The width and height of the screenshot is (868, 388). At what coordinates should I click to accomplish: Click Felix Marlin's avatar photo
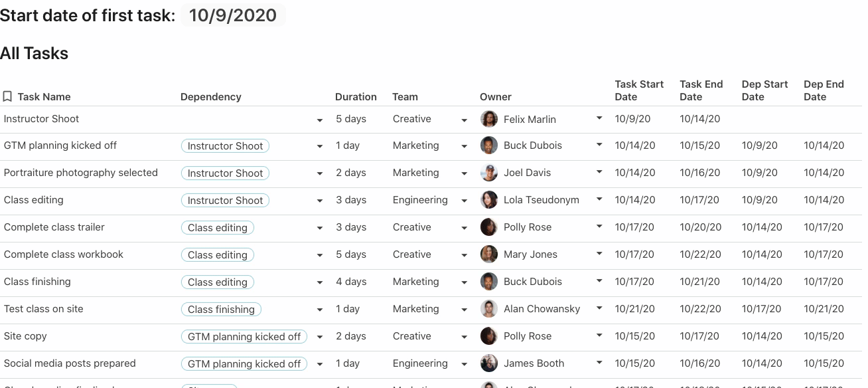[x=489, y=119]
